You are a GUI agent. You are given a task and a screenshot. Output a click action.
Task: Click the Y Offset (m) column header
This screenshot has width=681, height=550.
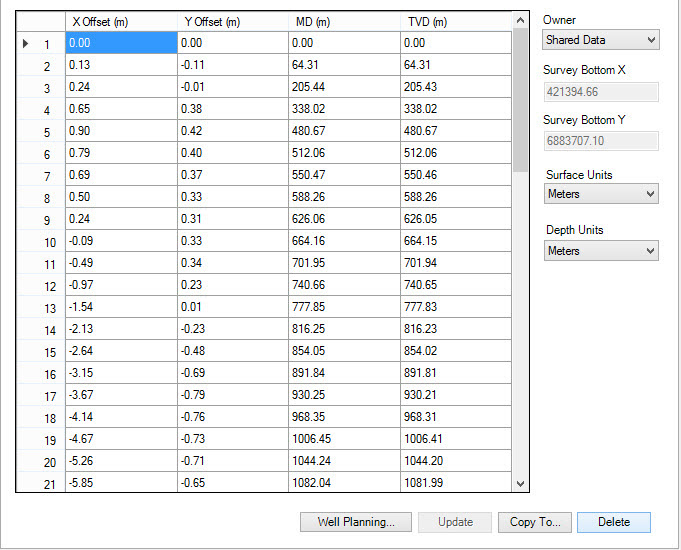233,21
